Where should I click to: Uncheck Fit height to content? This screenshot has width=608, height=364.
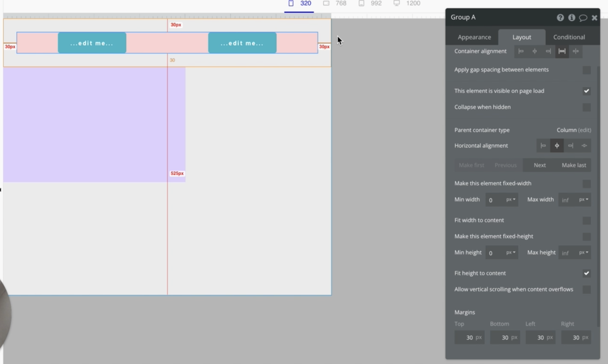[586, 273]
